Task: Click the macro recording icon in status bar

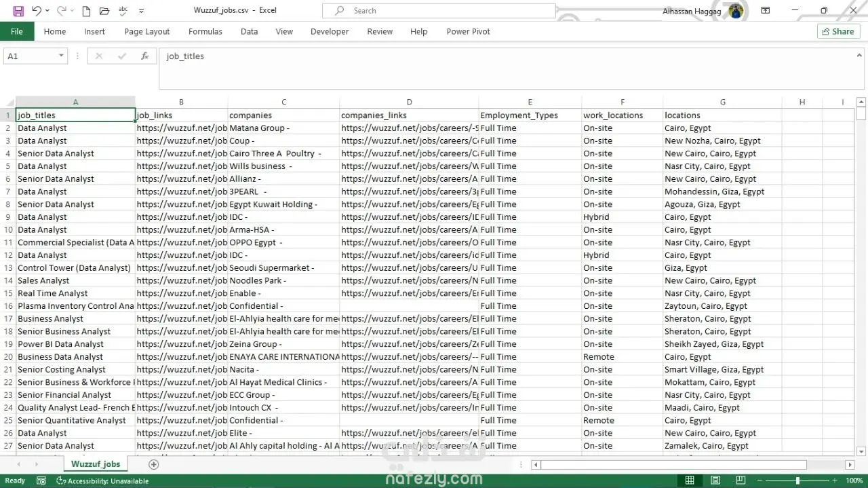Action: 41,481
